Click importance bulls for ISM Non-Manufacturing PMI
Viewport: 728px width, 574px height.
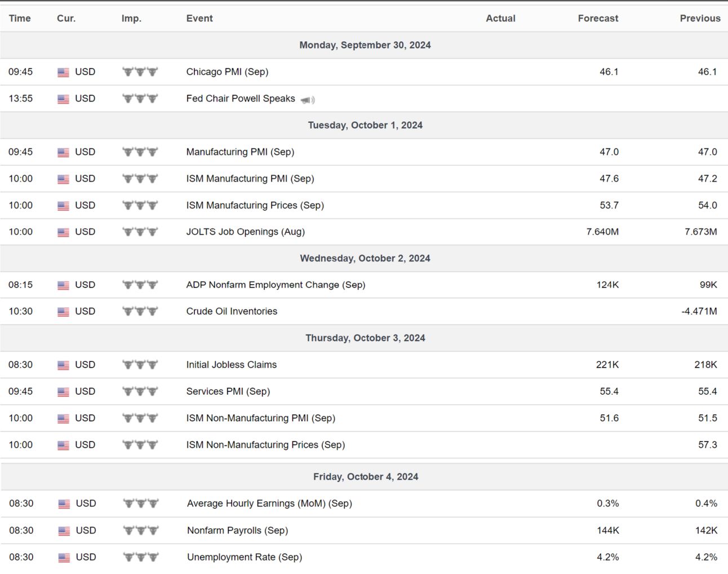pos(140,418)
